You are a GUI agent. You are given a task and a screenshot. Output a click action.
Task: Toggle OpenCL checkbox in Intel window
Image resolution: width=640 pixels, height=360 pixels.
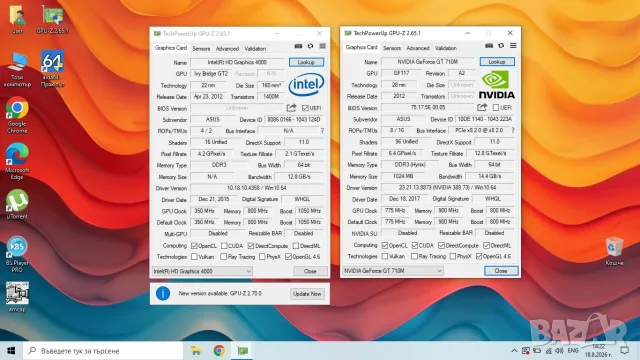click(x=194, y=246)
